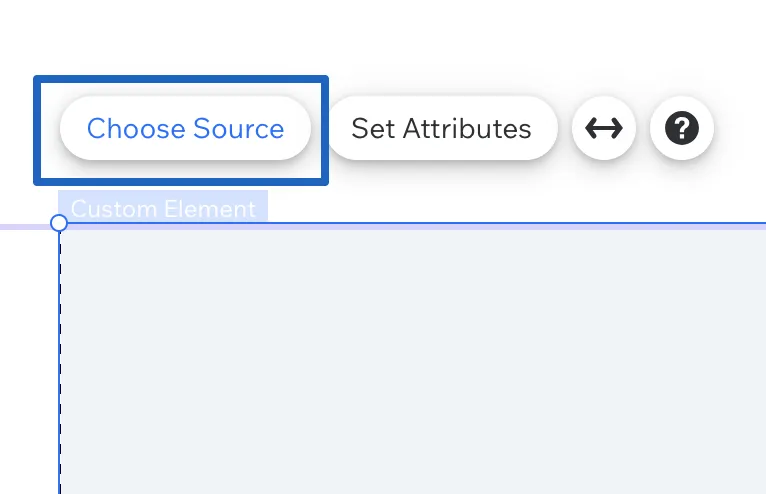Image resolution: width=766 pixels, height=494 pixels.
Task: Select the gray Custom Element placeholder area
Action: 413,362
